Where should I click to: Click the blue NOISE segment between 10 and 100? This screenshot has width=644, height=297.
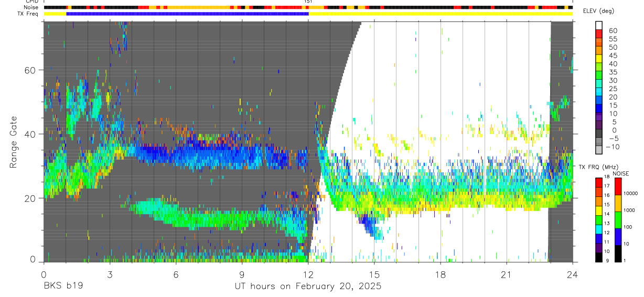(x=618, y=236)
